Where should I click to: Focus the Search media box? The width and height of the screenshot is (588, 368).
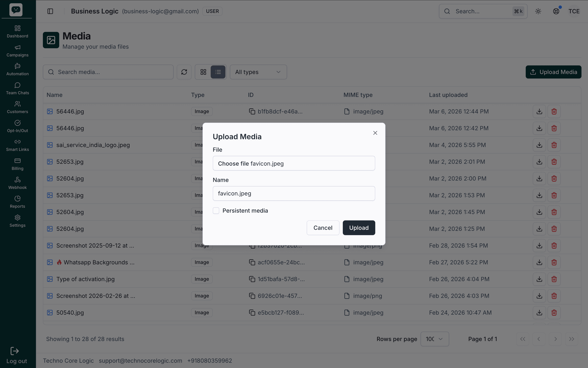tap(108, 72)
